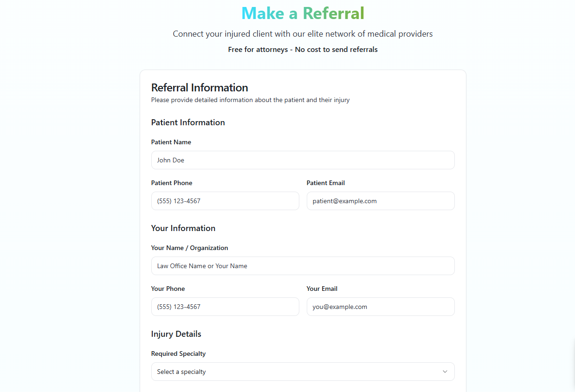Click the Your Name / Organization field
Image resolution: width=575 pixels, height=392 pixels.
(x=303, y=266)
